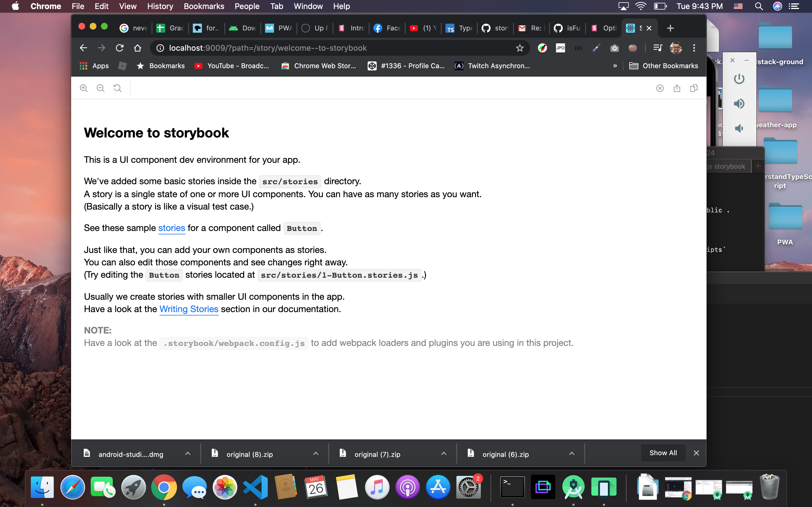The width and height of the screenshot is (812, 507).
Task: Bookmark this page with star icon
Action: coord(519,48)
